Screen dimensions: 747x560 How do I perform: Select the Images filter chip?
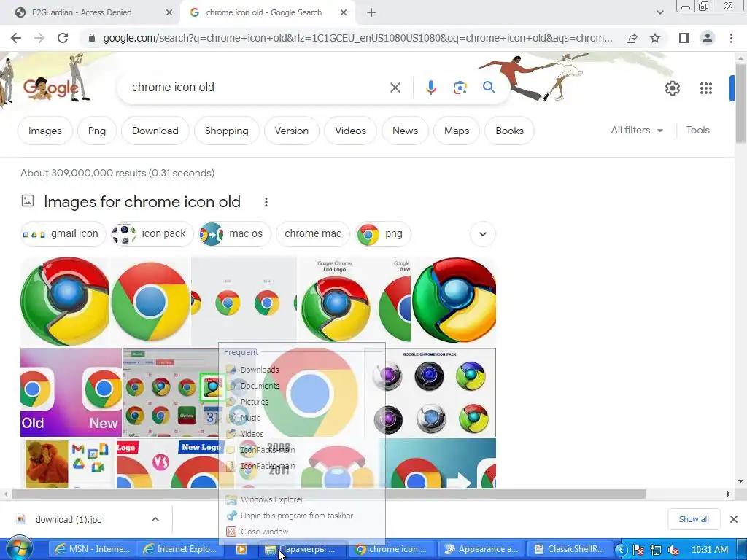[44, 131]
